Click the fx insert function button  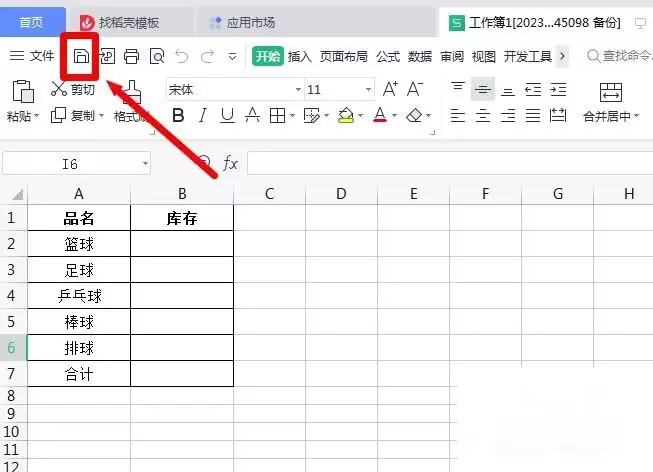click(230, 163)
